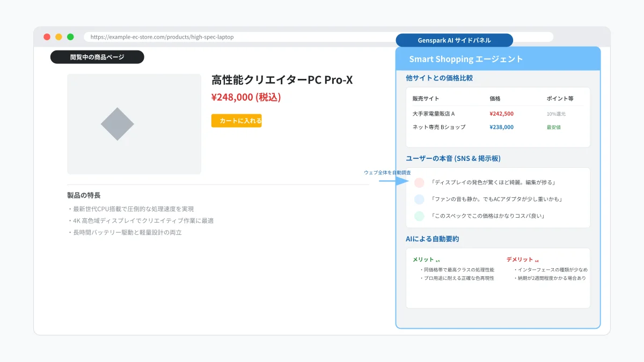Open the gray product image placeholder

coord(134,124)
